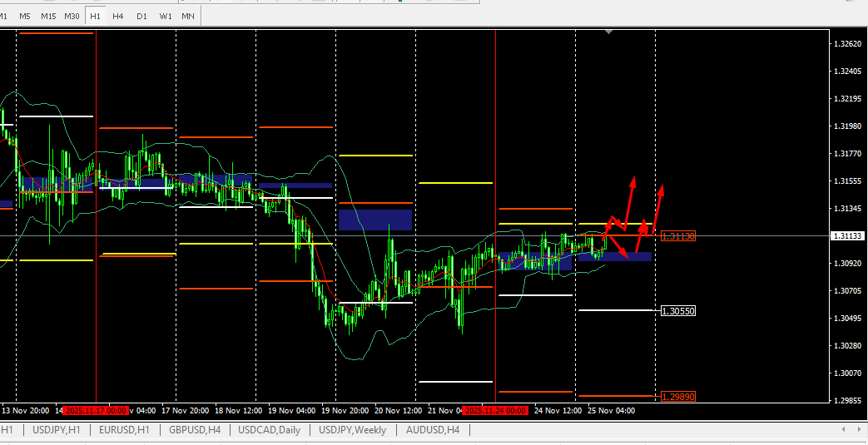Screen dimensions: 868x445
Task: Change the chart period to D1
Action: click(x=141, y=16)
